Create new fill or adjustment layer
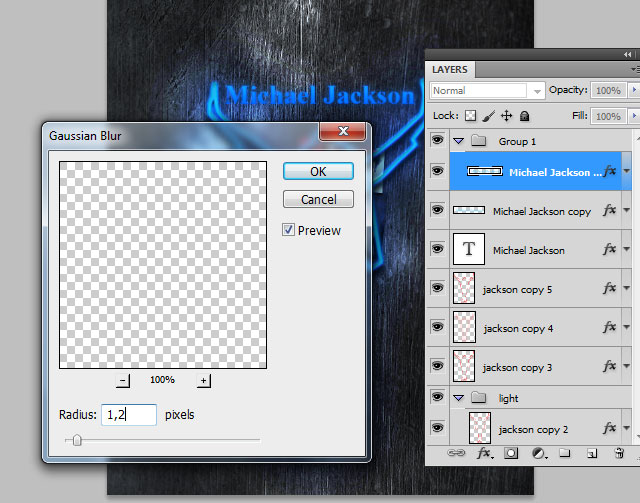 click(x=539, y=453)
